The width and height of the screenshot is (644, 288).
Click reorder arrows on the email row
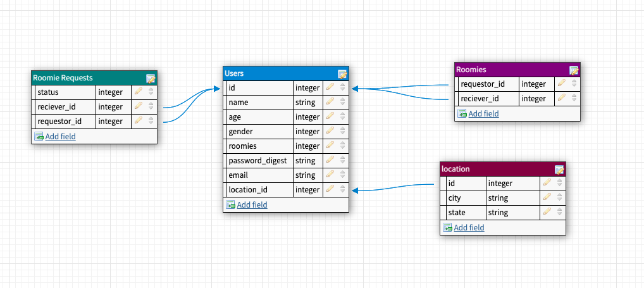(342, 175)
